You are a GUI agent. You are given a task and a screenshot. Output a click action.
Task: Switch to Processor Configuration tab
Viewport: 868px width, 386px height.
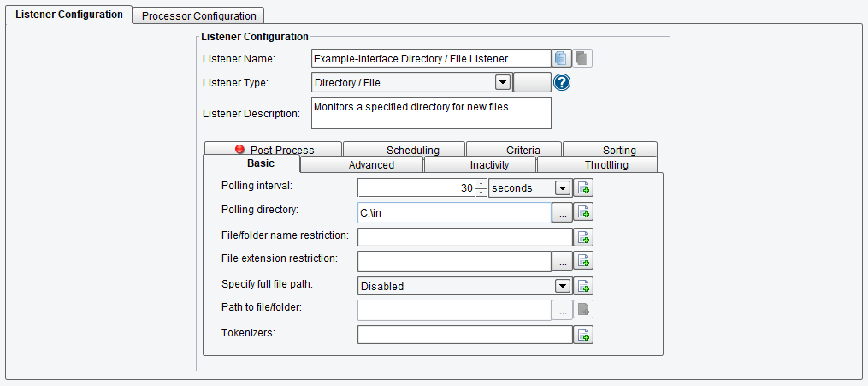point(198,15)
